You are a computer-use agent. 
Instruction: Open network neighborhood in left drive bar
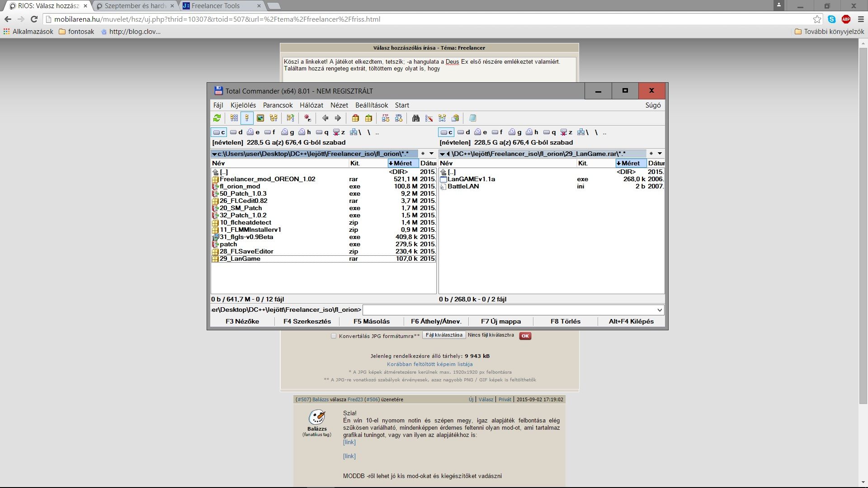(355, 132)
